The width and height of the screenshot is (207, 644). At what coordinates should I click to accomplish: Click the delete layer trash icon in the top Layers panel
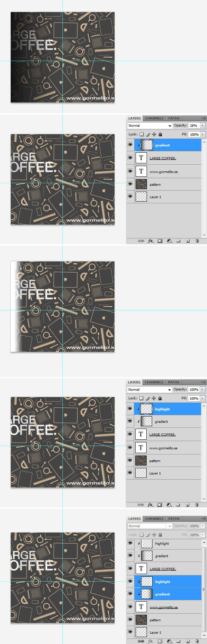tap(197, 241)
